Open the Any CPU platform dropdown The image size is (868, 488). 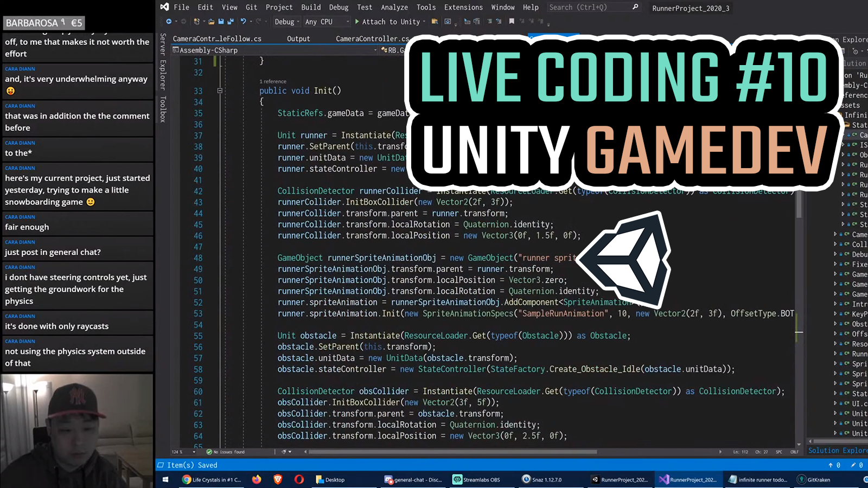click(x=327, y=22)
